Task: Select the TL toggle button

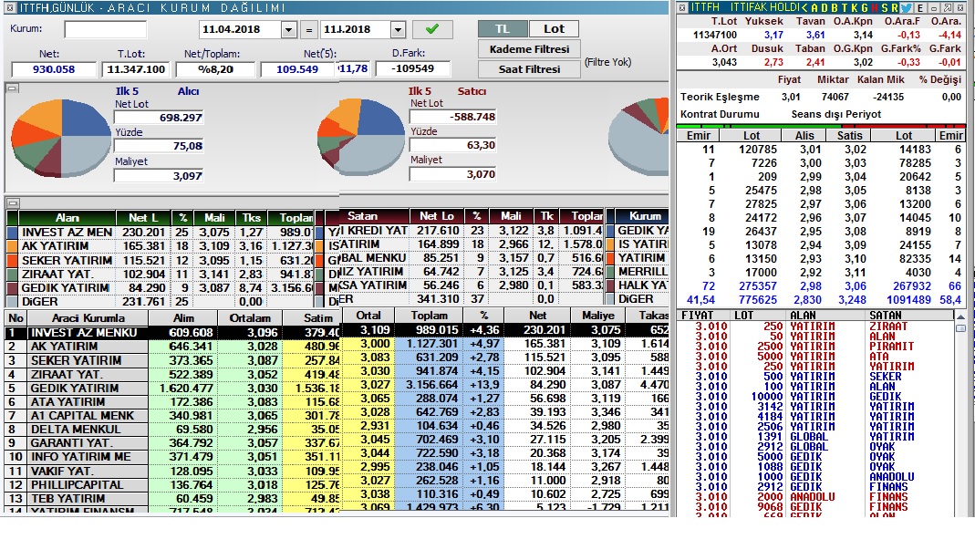Action: [x=503, y=28]
